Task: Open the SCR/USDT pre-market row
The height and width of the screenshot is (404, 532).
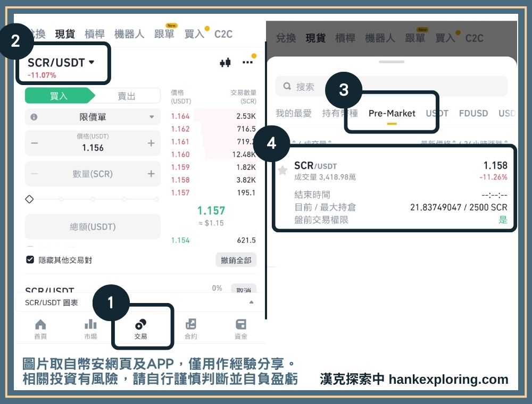Action: (x=394, y=188)
